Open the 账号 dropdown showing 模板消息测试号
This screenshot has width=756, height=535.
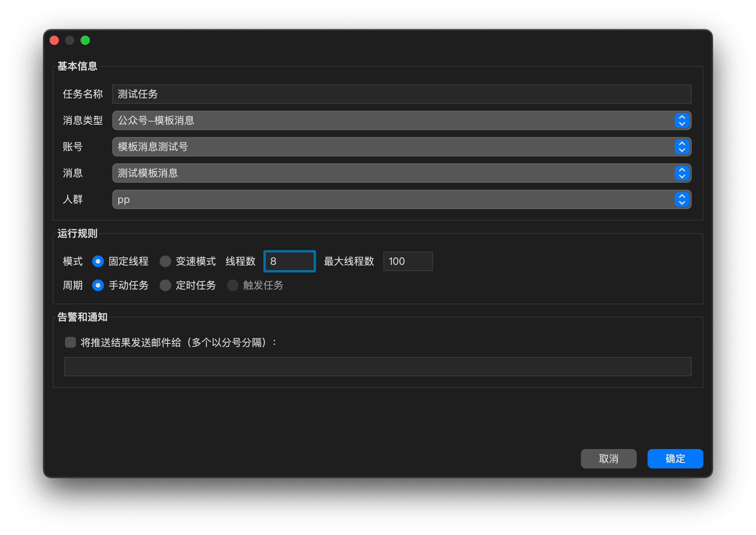point(402,147)
